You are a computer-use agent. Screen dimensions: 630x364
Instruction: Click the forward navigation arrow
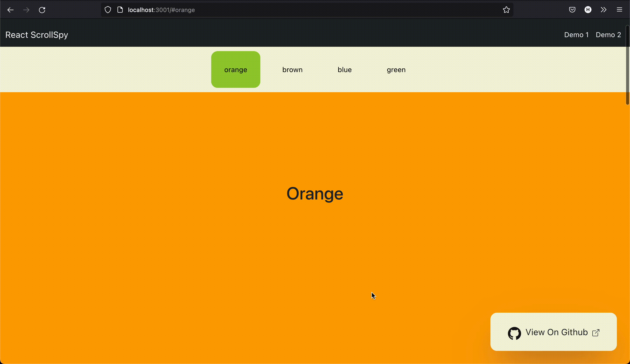click(26, 10)
